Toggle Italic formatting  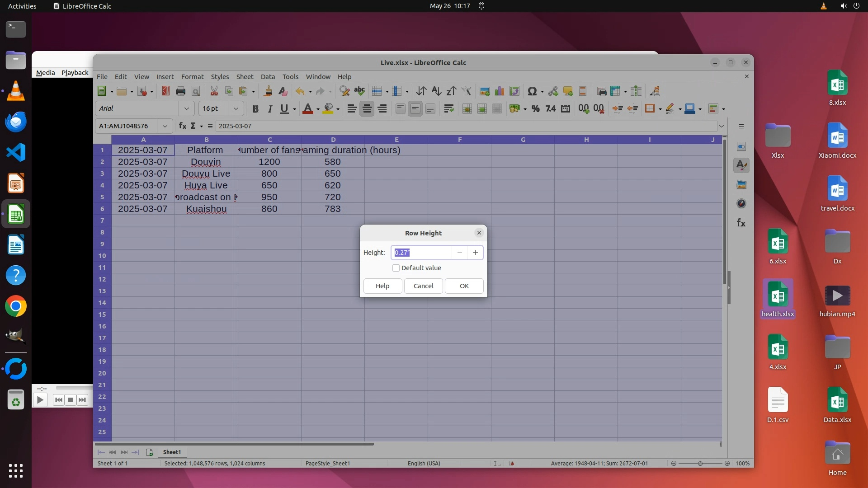(270, 108)
